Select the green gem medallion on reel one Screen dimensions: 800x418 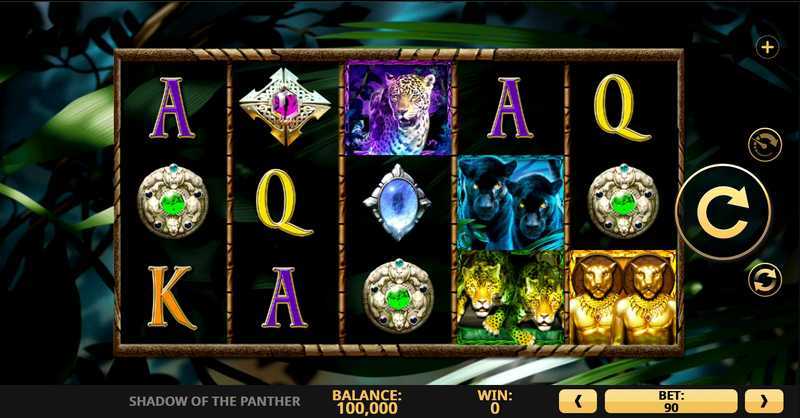172,201
